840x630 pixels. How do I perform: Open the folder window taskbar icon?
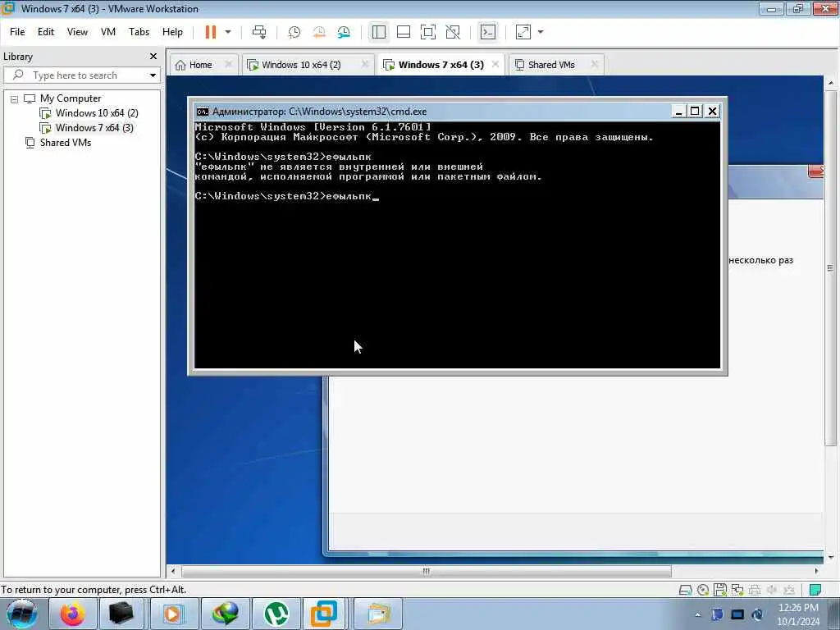coord(378,614)
